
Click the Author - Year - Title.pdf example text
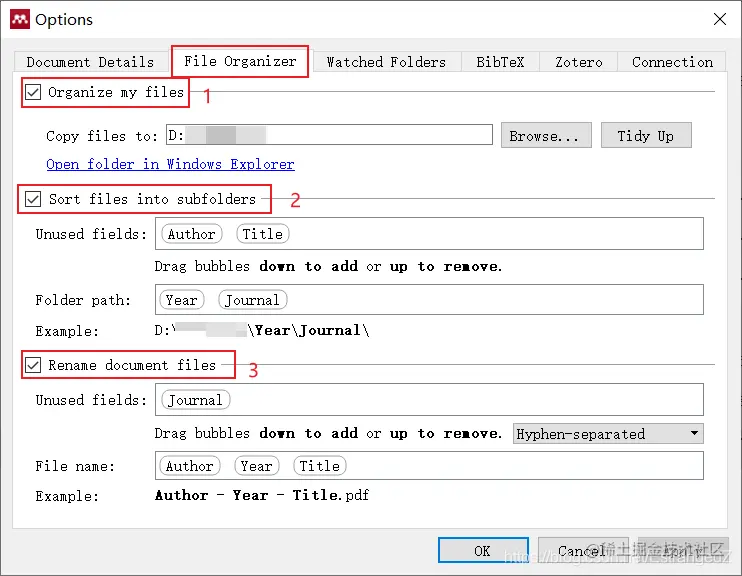[x=262, y=495]
